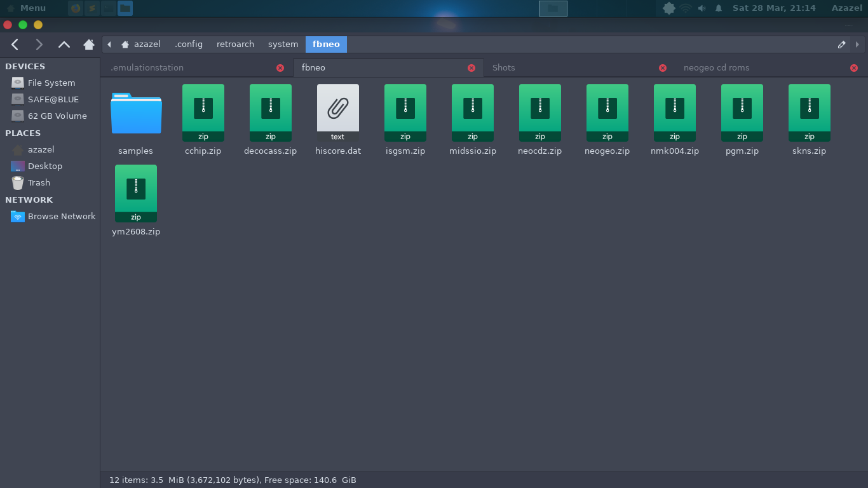
Task: Open azazel home place in the sidebar
Action: click(50, 149)
